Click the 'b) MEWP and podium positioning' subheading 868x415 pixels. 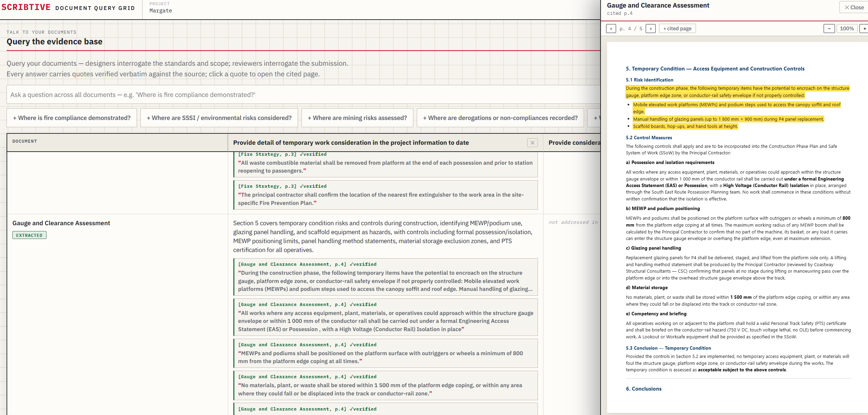663,208
